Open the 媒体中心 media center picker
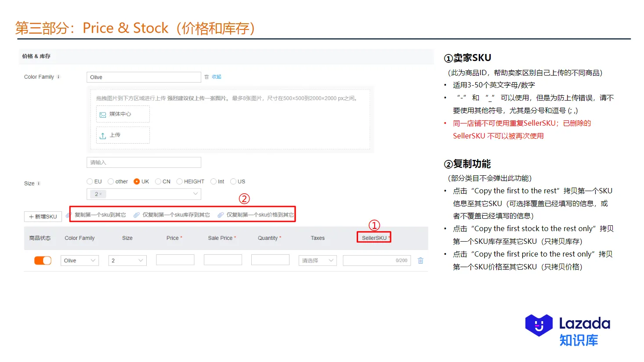This screenshot has width=644, height=362. 123,114
